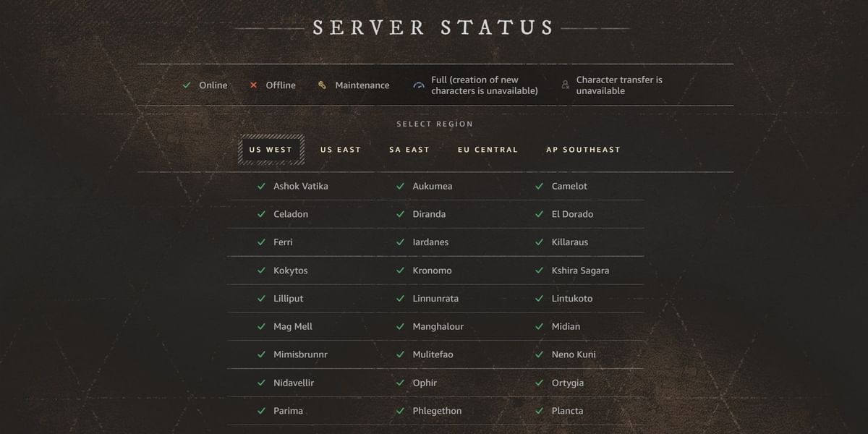Viewport: 868px width, 434px height.
Task: Switch to the US EAST region tab
Action: point(340,149)
